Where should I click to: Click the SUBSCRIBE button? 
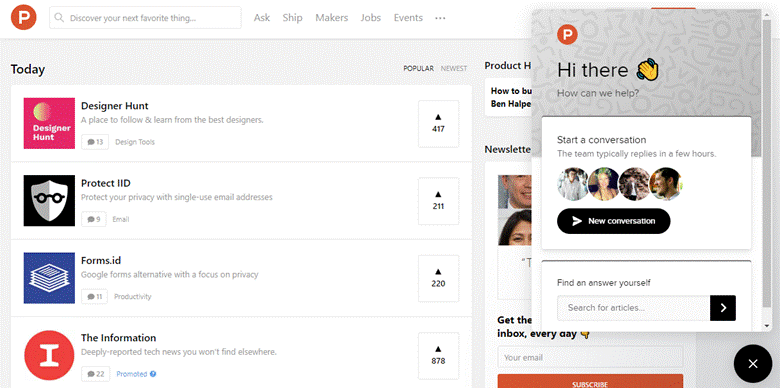tap(590, 382)
